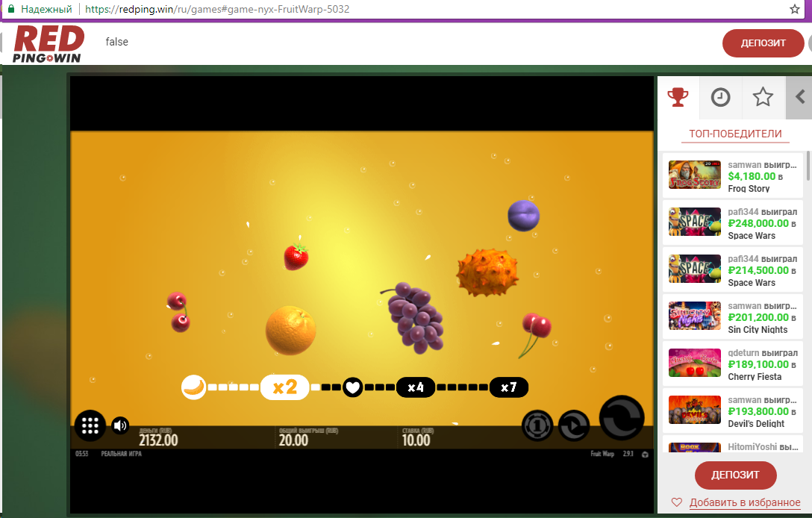
Task: Open the recent games clock tab
Action: pos(720,97)
